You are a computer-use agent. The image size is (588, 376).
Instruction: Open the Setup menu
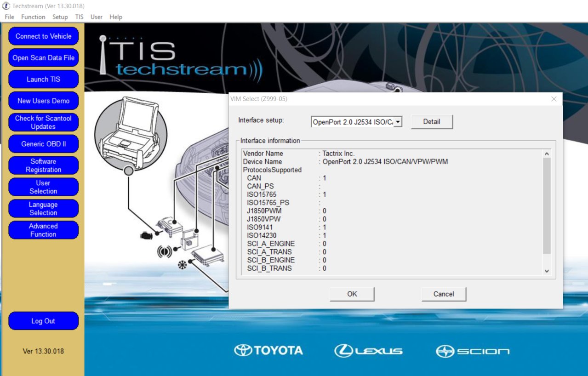[x=60, y=17]
